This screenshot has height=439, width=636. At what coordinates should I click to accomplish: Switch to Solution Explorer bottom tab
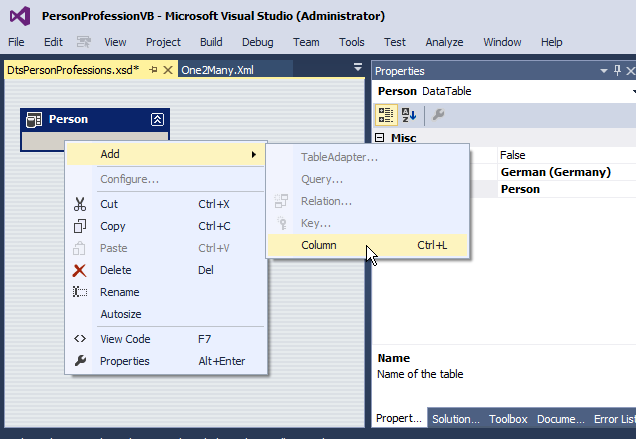tap(456, 419)
